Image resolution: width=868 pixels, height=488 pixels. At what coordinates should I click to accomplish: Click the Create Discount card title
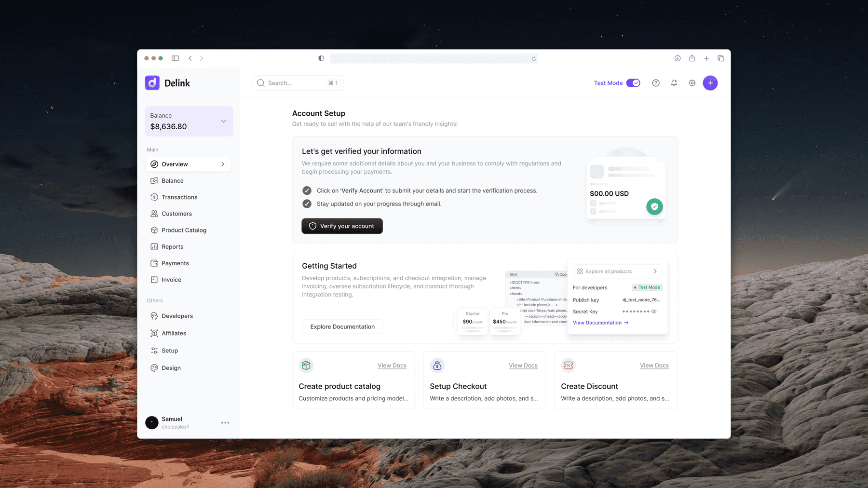589,387
